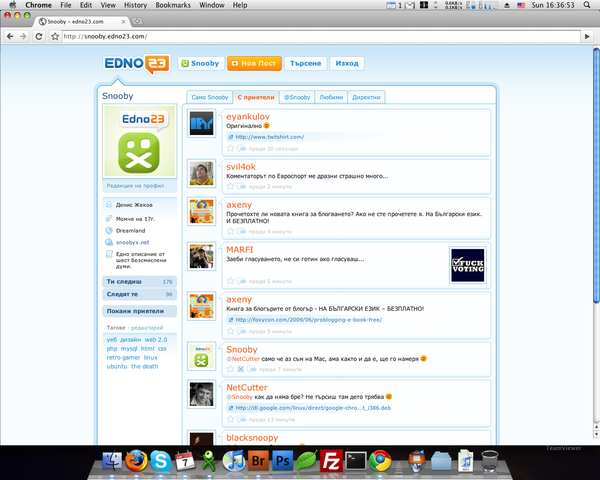
Task: Launch FileZilla from the dock
Action: [331, 460]
